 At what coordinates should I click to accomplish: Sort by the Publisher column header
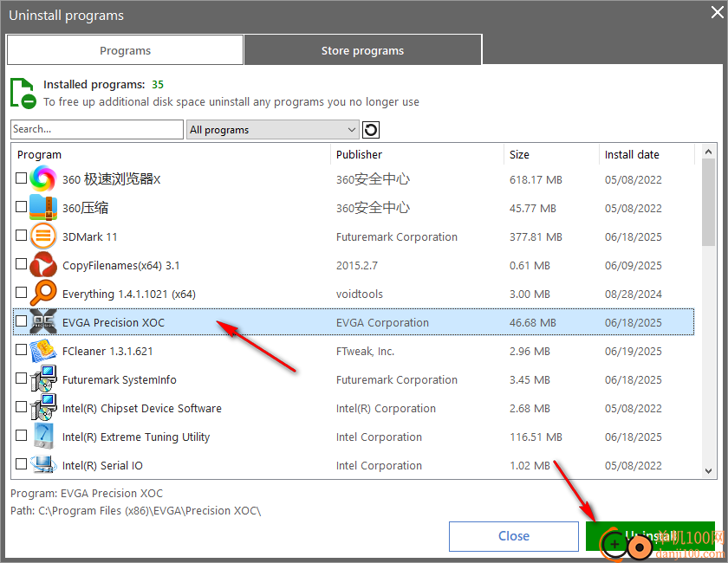pos(417,154)
